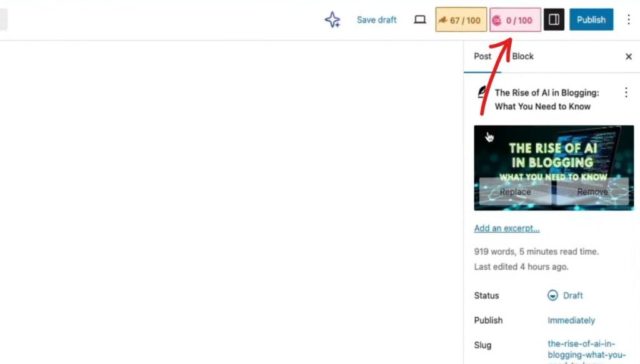Open the laptop preview view icon
Image resolution: width=640 pixels, height=364 pixels.
pos(420,20)
